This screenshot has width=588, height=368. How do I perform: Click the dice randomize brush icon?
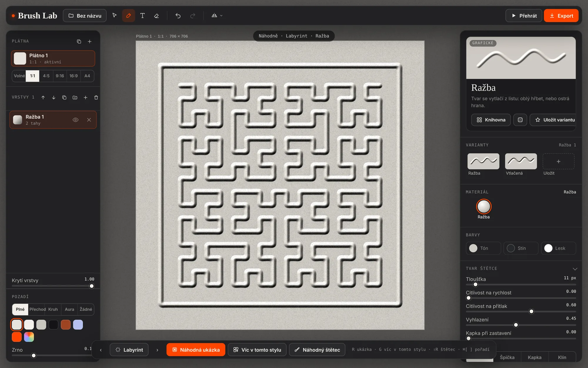520,120
